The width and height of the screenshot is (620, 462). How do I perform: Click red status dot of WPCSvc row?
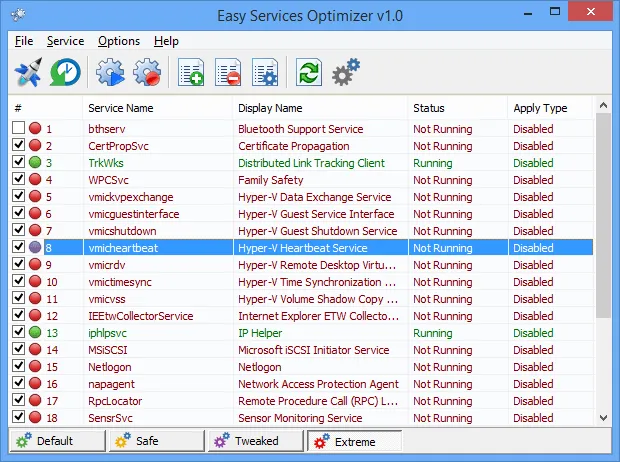pos(35,179)
